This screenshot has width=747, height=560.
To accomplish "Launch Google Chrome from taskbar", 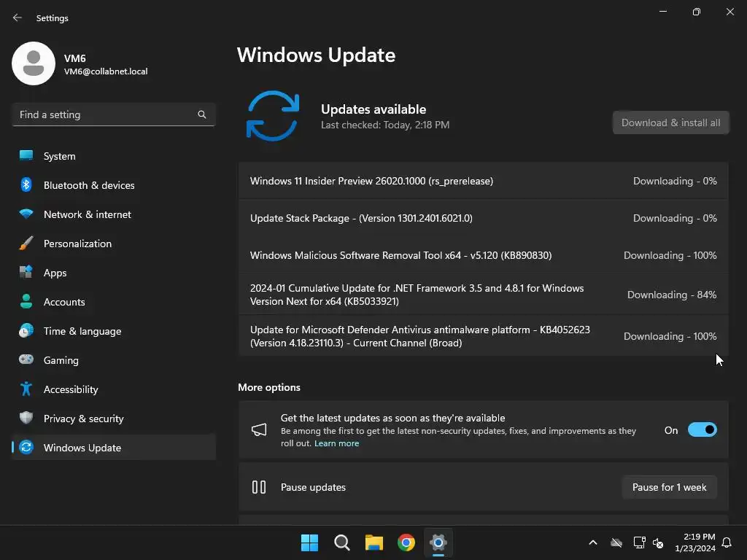I will pos(406,542).
